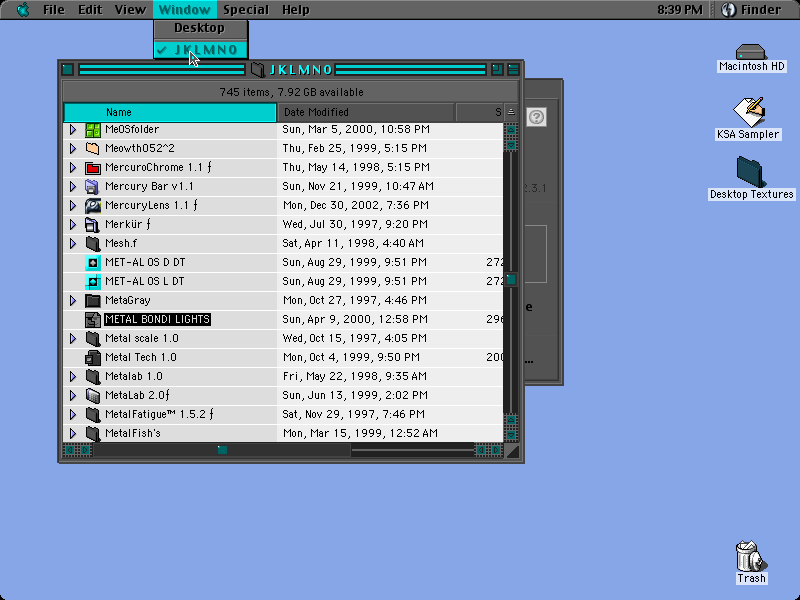Select the Mesh.f folder name
Image resolution: width=800 pixels, height=600 pixels.
coord(121,243)
